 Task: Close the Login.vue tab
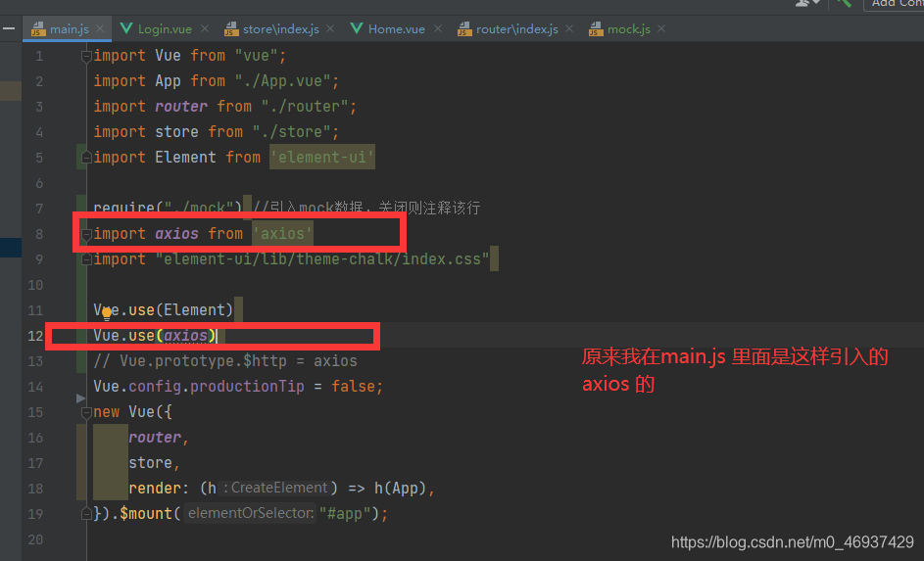pos(205,28)
